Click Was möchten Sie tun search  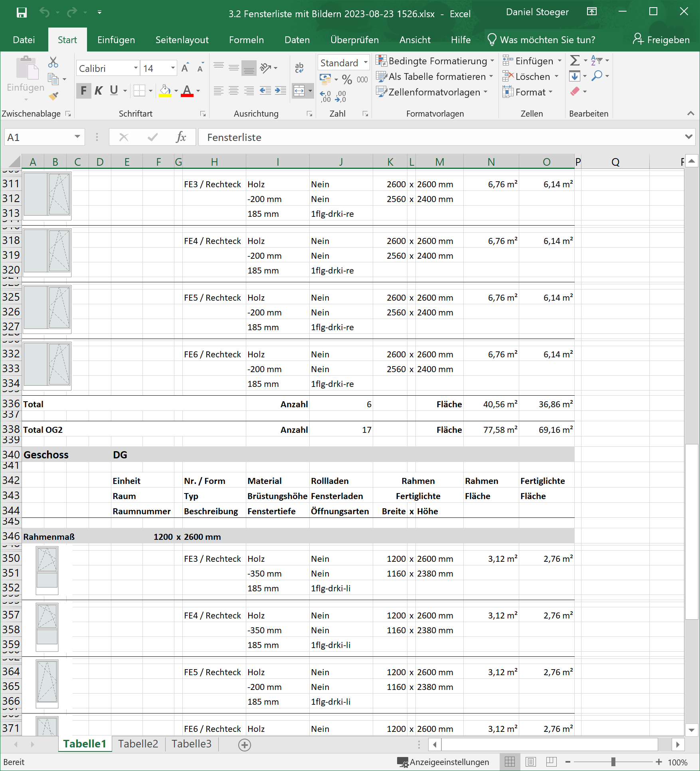tap(542, 40)
